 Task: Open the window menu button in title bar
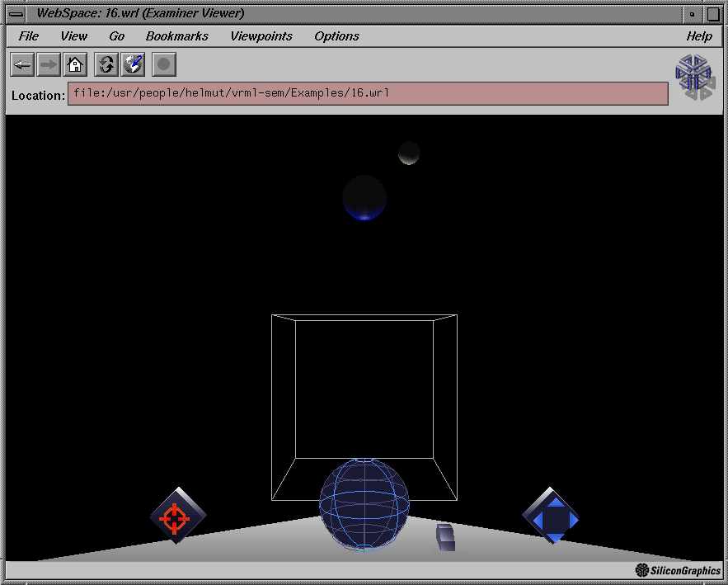[16, 13]
